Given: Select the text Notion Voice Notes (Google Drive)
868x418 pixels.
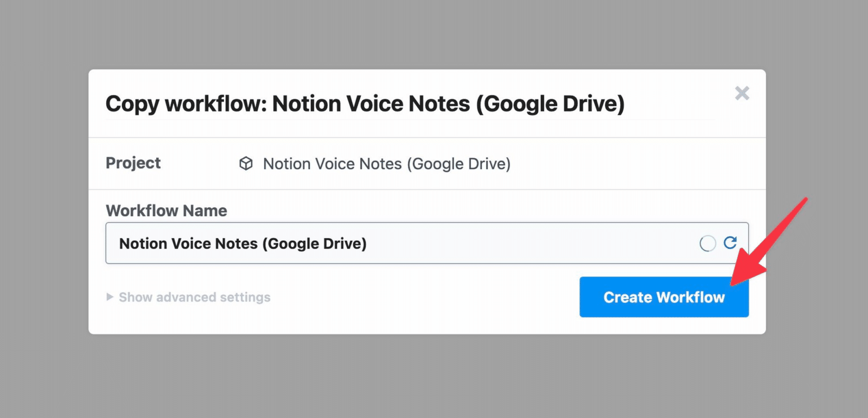Looking at the screenshot, I should (x=242, y=243).
